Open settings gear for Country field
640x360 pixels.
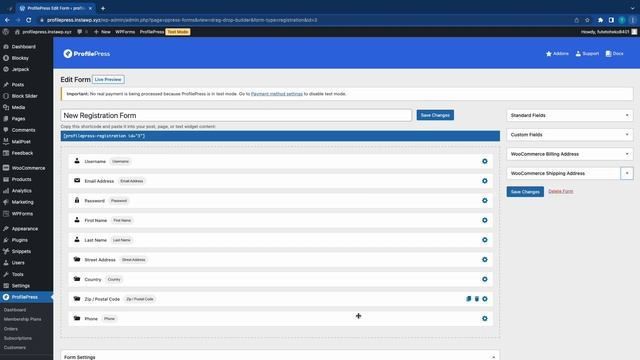(x=484, y=279)
